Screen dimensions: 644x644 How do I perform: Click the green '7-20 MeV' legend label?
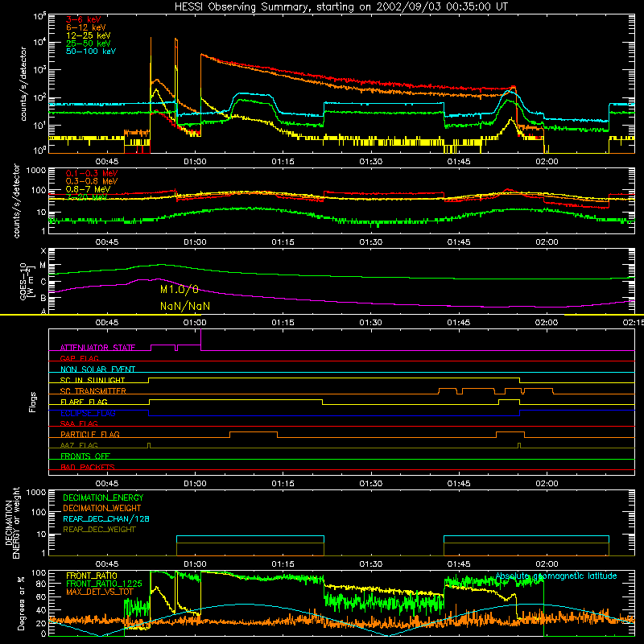[x=86, y=197]
